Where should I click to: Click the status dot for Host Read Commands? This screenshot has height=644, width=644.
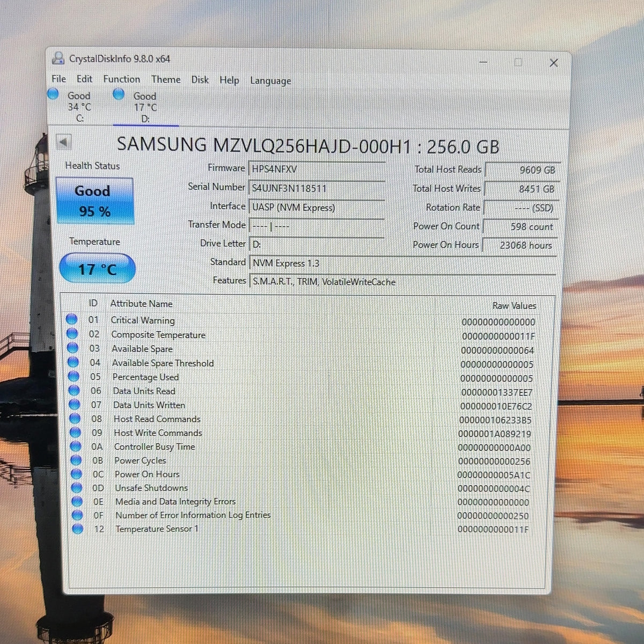click(x=75, y=418)
